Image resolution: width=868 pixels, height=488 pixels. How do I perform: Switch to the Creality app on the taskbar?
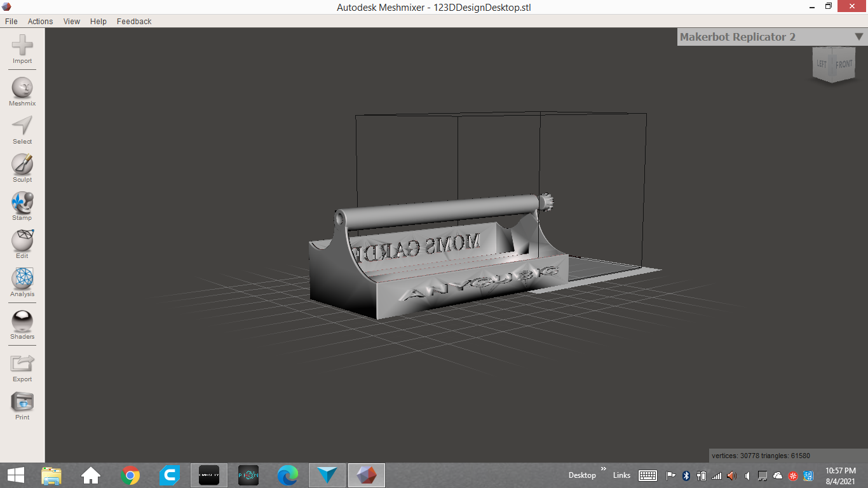[209, 475]
